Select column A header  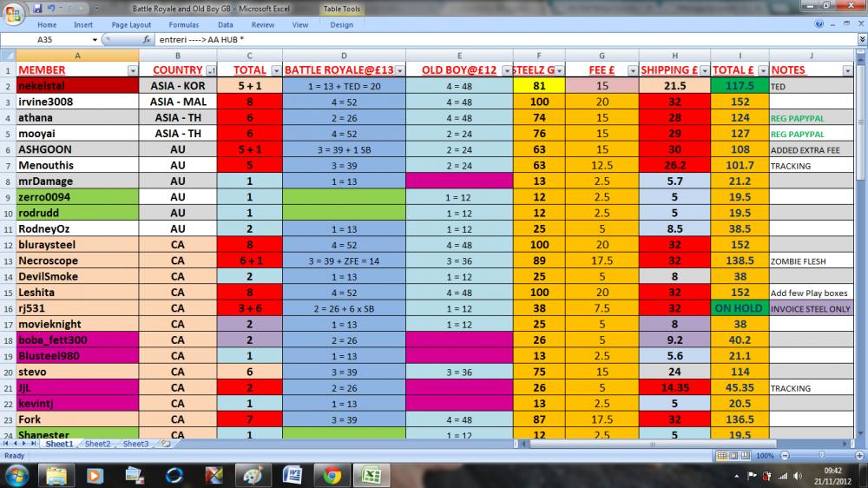tap(77, 56)
